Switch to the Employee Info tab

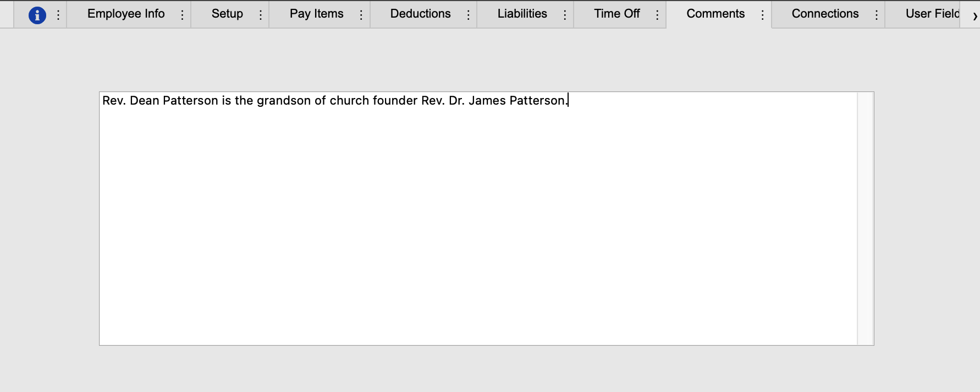126,14
